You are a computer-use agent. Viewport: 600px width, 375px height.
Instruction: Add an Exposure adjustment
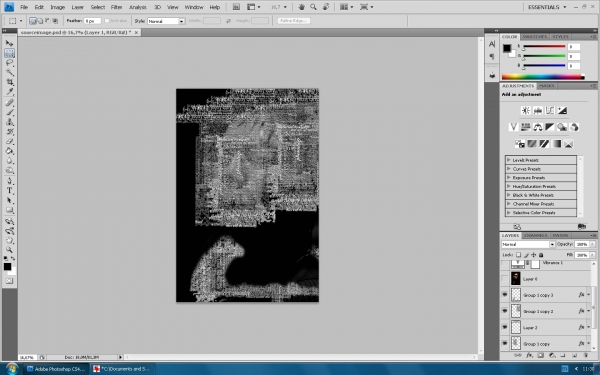point(562,111)
